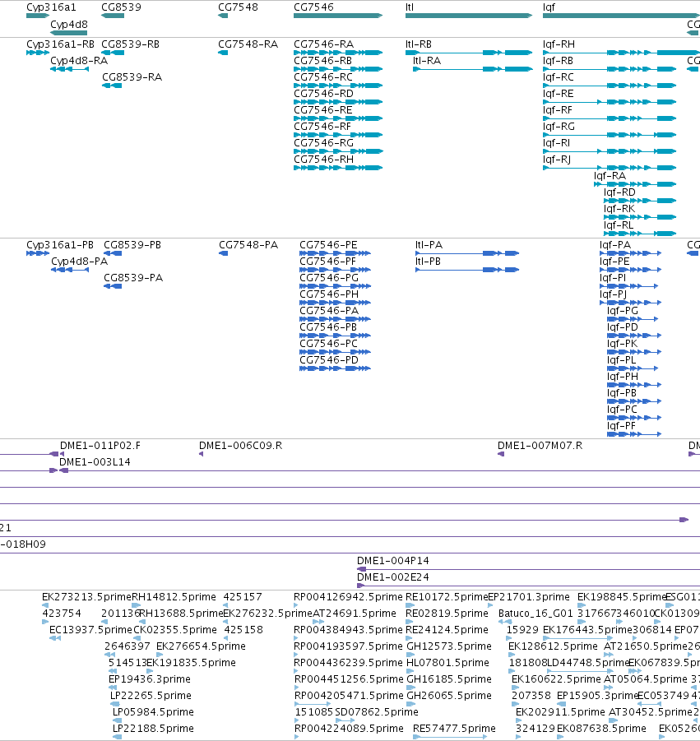
Task: Click EST label EK087638.5prime
Action: coord(601,729)
